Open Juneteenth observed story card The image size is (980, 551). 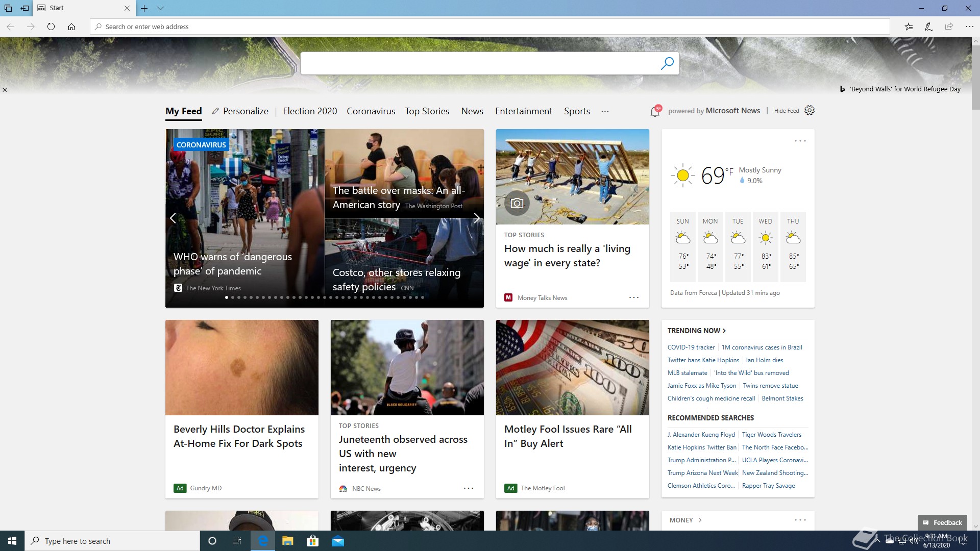(407, 409)
